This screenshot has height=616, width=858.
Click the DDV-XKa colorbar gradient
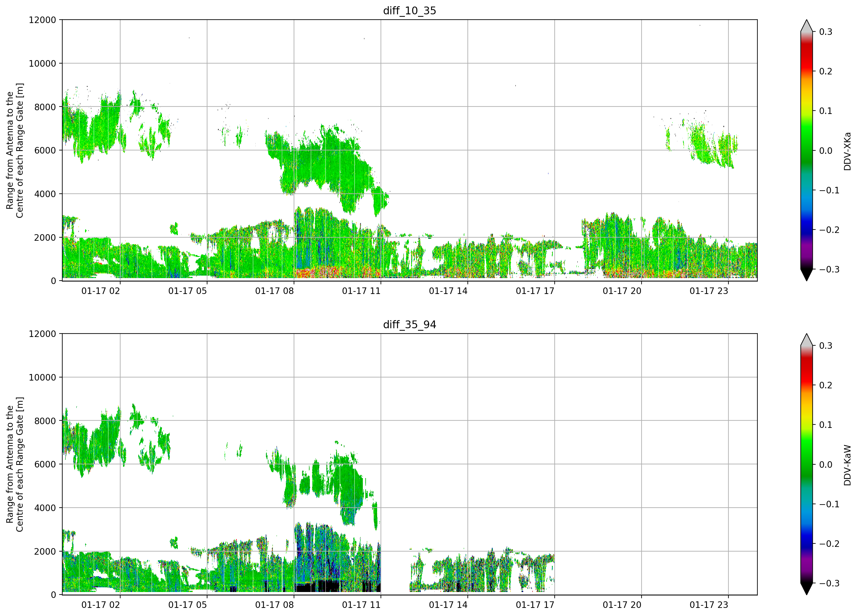point(807,150)
